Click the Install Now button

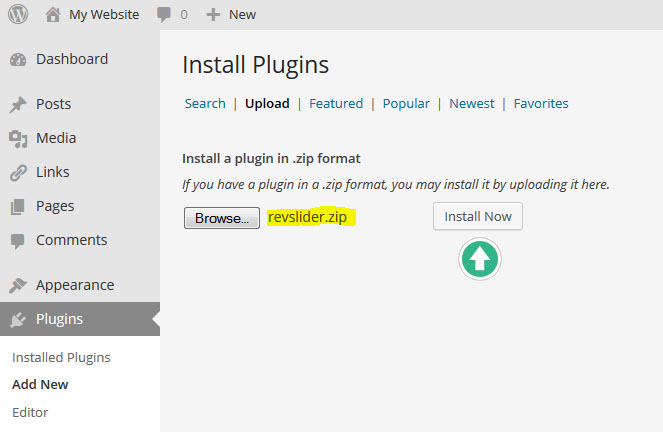(477, 216)
